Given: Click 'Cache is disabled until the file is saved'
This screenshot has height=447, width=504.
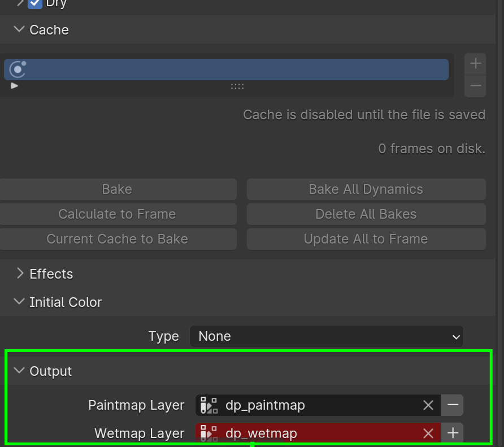Looking at the screenshot, I should [364, 115].
